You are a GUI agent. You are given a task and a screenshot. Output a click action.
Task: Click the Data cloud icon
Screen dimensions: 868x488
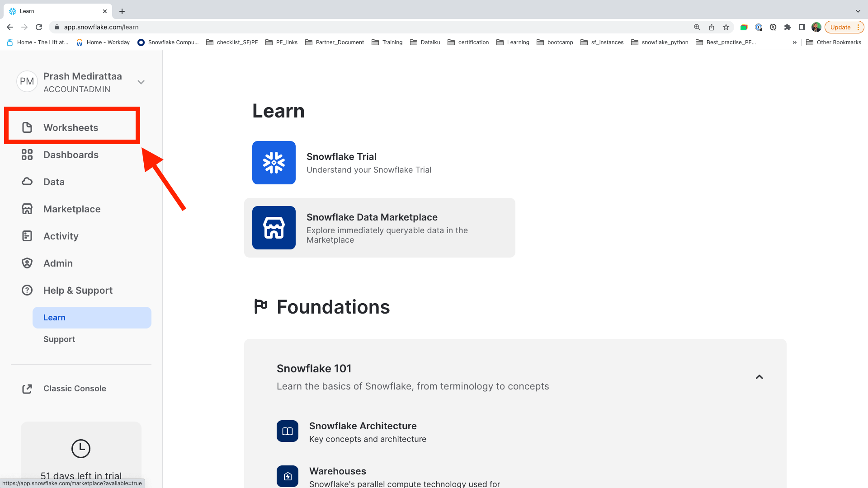[27, 182]
